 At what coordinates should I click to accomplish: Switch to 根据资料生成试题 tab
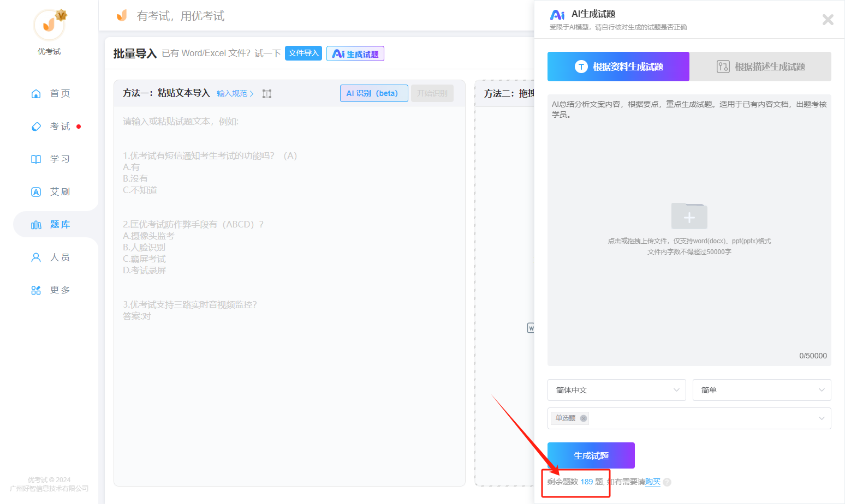click(x=618, y=67)
